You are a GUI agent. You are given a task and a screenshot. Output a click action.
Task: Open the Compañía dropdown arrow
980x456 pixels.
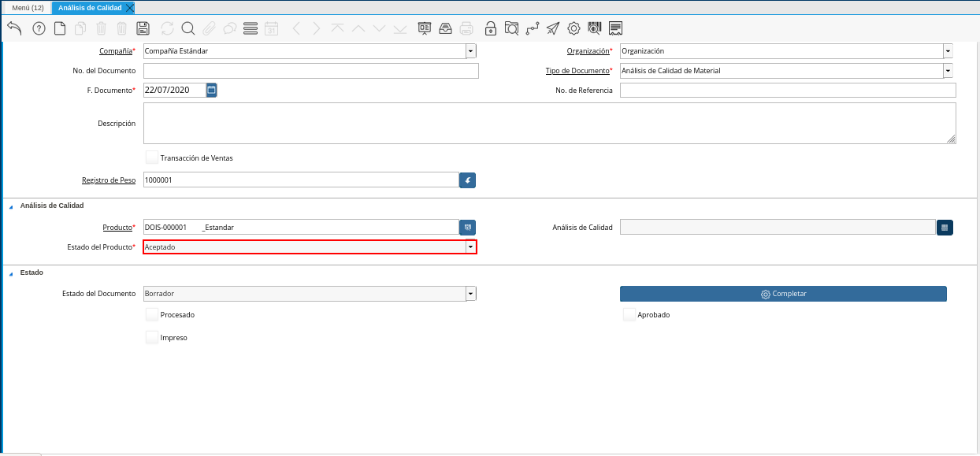tap(471, 51)
